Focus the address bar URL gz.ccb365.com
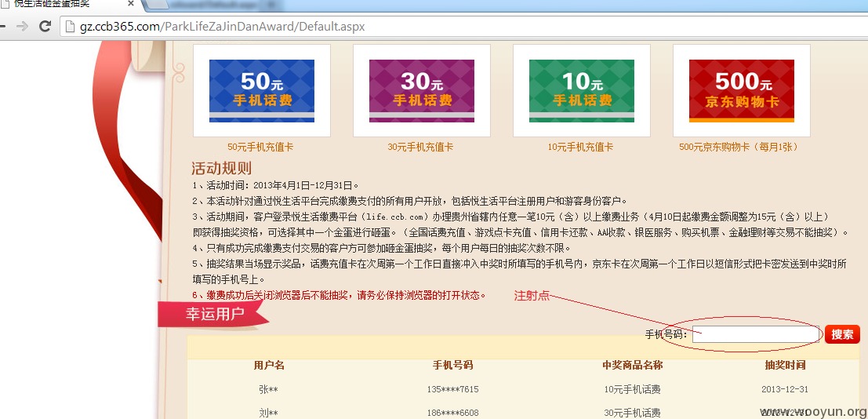Viewport: 868px width, 419px height. tap(222, 26)
